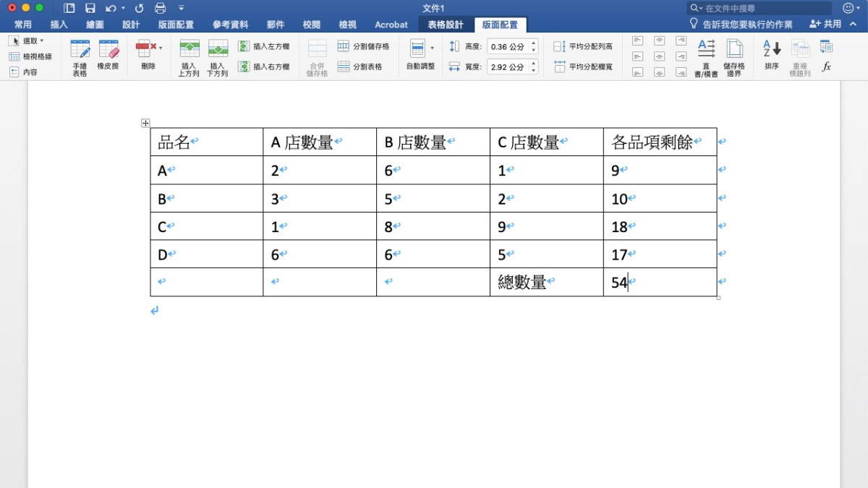The height and width of the screenshot is (488, 868).
Task: Click the lightbulb Tell Me icon
Action: (x=694, y=24)
